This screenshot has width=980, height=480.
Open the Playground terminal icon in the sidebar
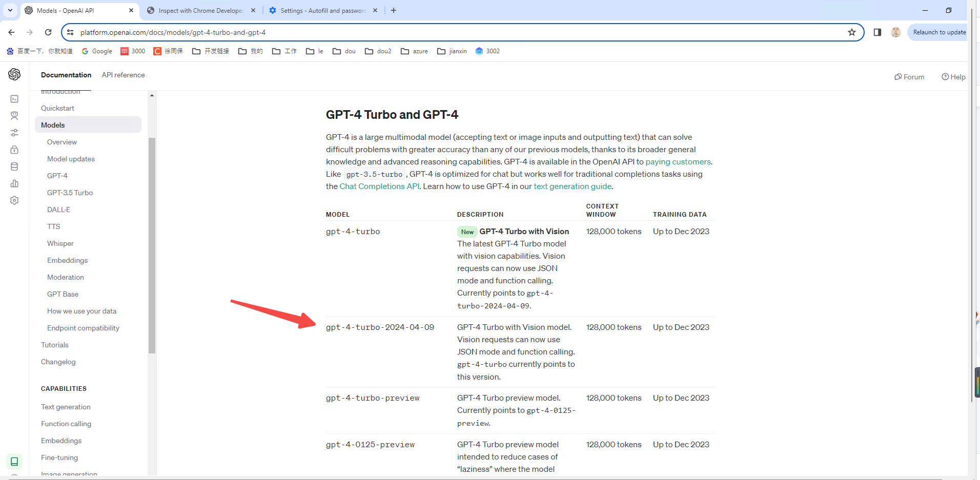[x=14, y=99]
